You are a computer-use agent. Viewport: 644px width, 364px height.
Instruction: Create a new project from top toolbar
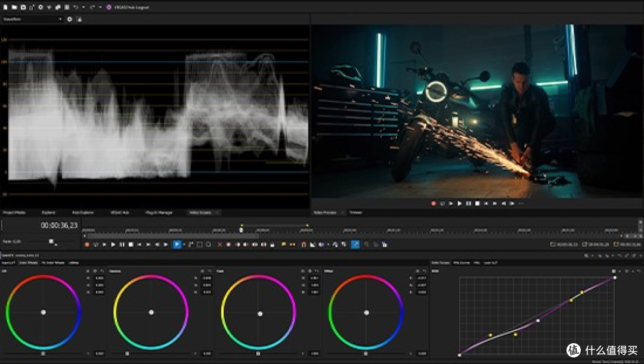point(5,7)
